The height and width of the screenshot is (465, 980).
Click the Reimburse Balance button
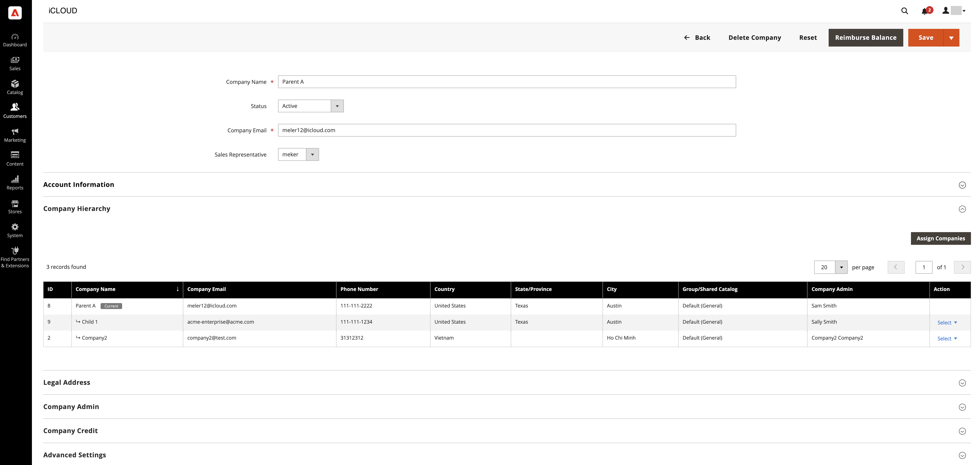click(x=866, y=38)
